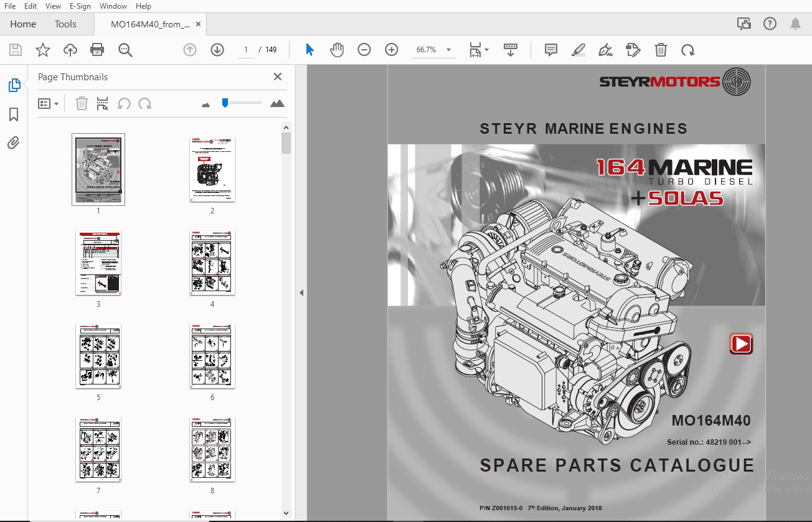Select the MO164M40 document tab
The width and height of the screenshot is (812, 522).
(150, 24)
